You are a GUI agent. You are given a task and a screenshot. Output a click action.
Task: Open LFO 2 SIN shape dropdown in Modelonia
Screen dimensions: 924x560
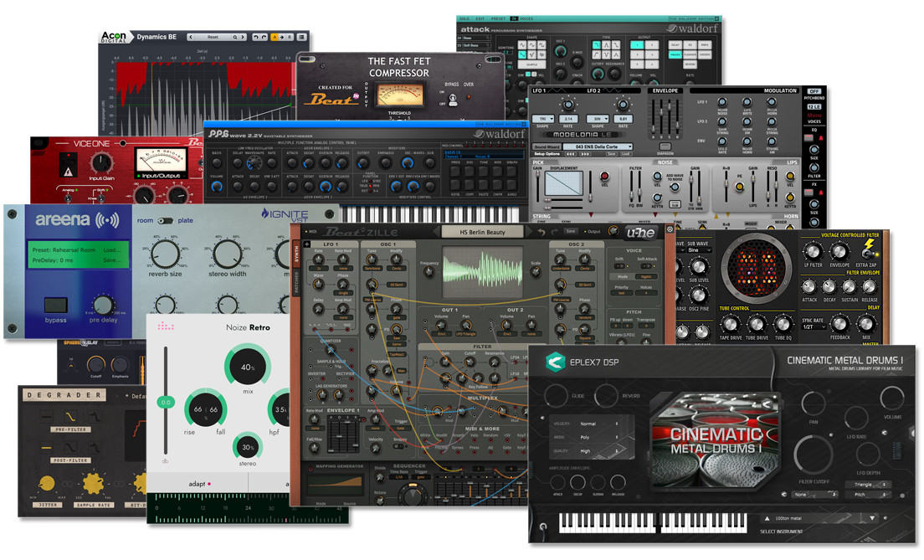[x=598, y=119]
